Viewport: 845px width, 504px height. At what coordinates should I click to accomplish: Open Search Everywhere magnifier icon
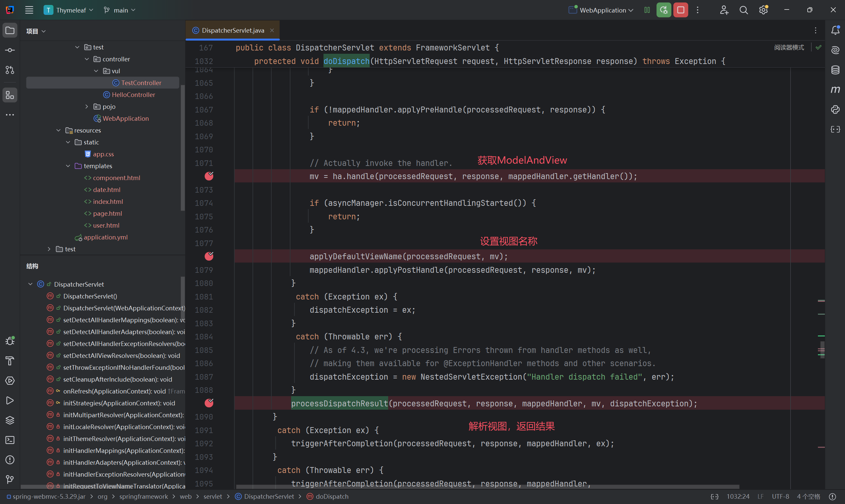pos(743,10)
